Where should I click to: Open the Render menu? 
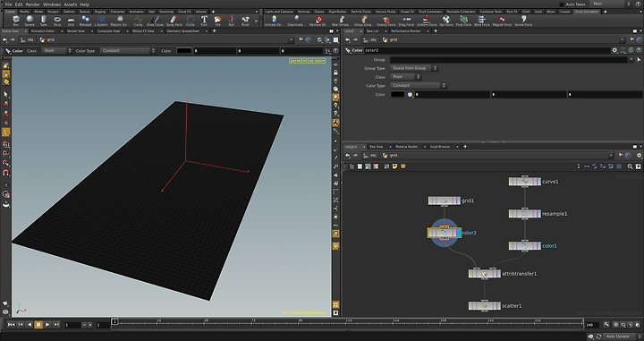tap(32, 4)
